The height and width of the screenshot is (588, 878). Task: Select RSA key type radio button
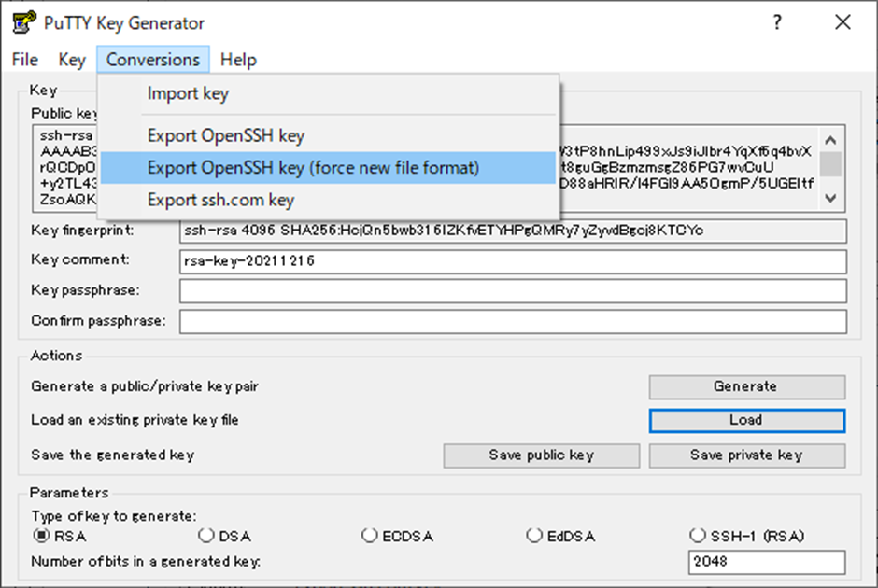coord(41,536)
